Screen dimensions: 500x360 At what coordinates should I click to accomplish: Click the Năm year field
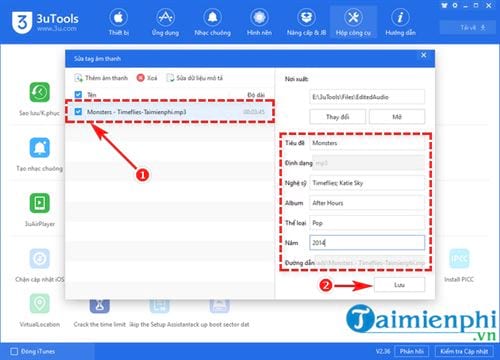367,243
